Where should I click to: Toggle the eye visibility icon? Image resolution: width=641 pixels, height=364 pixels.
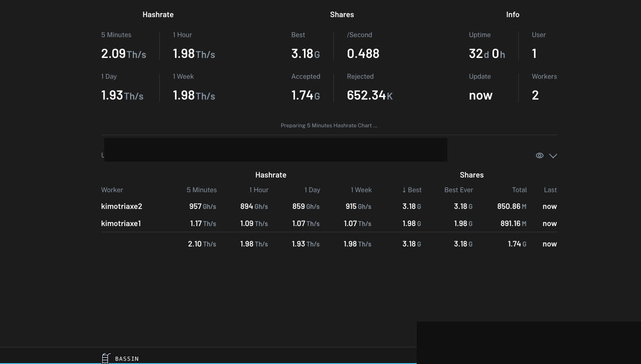click(x=539, y=155)
